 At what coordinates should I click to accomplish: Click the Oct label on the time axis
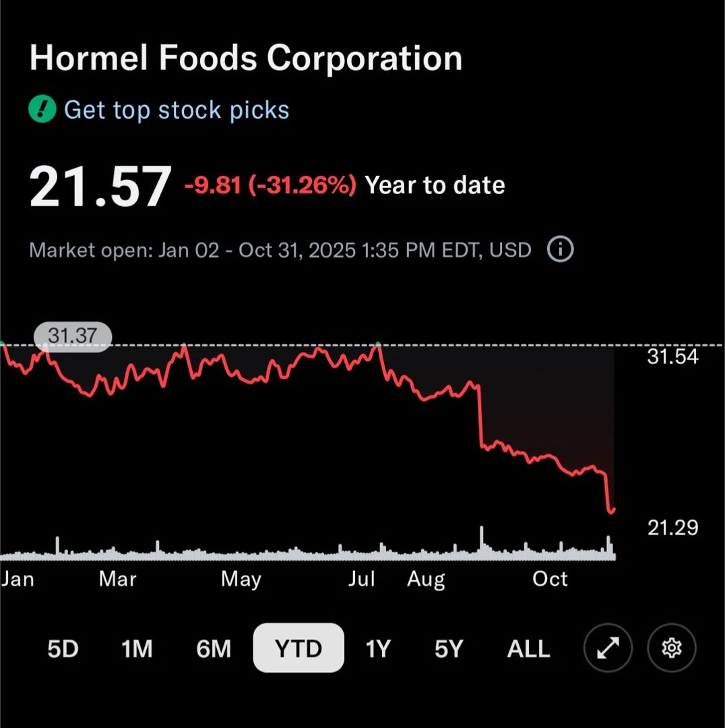[x=550, y=578]
